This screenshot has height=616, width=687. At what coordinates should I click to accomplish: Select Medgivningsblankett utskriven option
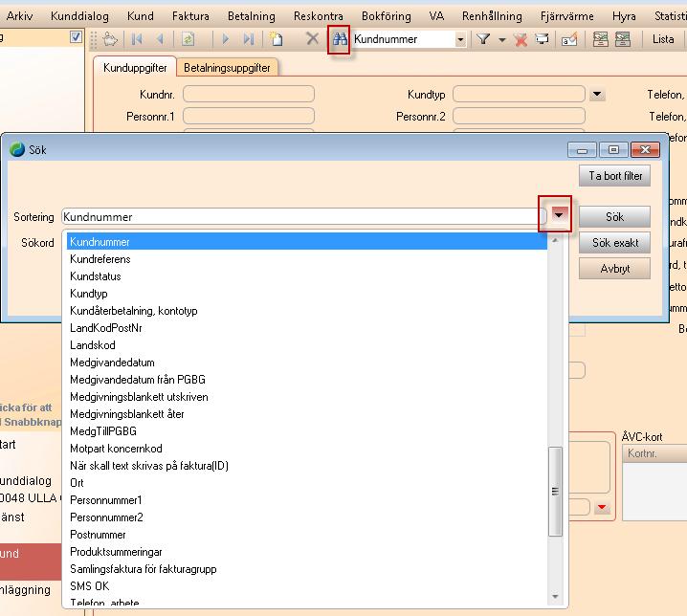[x=307, y=397]
